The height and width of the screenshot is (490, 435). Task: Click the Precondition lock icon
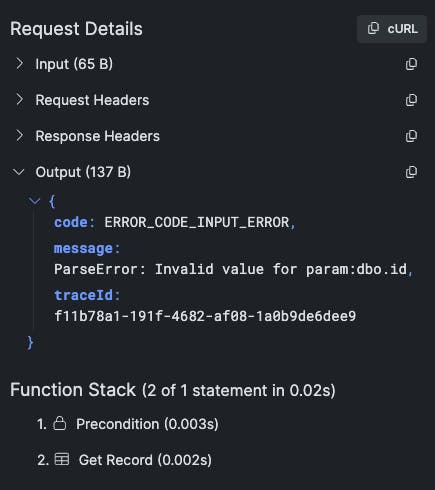(60, 423)
